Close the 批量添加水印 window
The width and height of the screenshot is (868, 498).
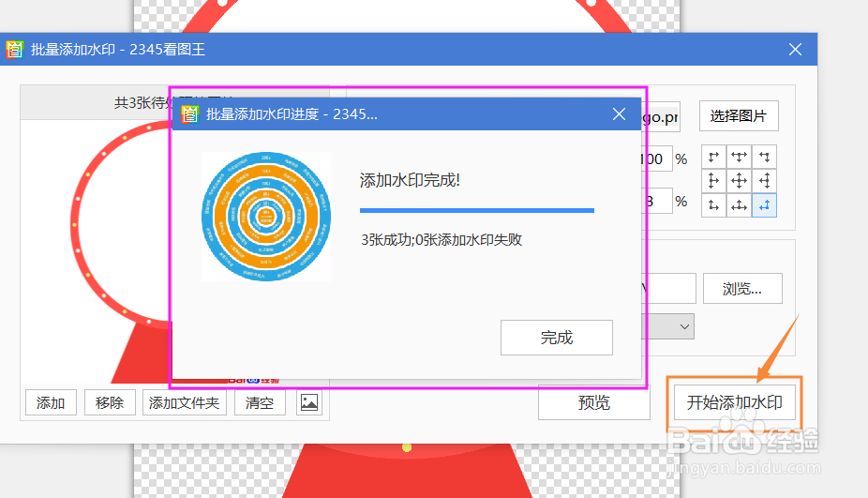click(795, 50)
